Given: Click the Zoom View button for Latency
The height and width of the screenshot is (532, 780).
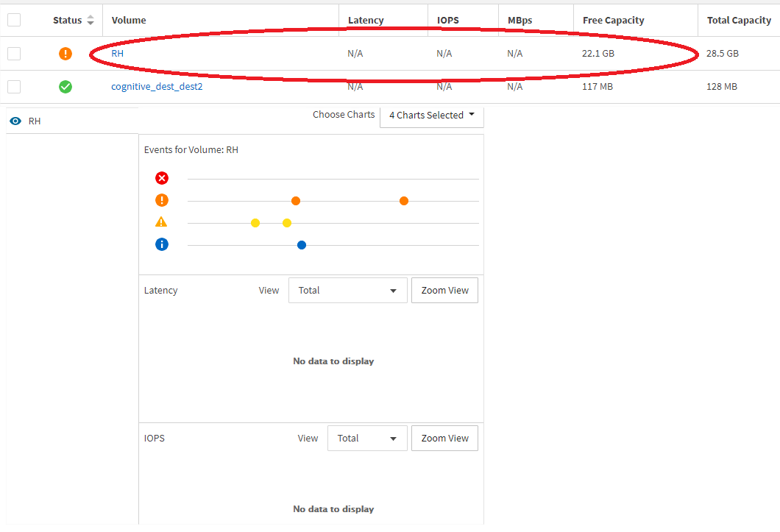Looking at the screenshot, I should click(x=444, y=290).
